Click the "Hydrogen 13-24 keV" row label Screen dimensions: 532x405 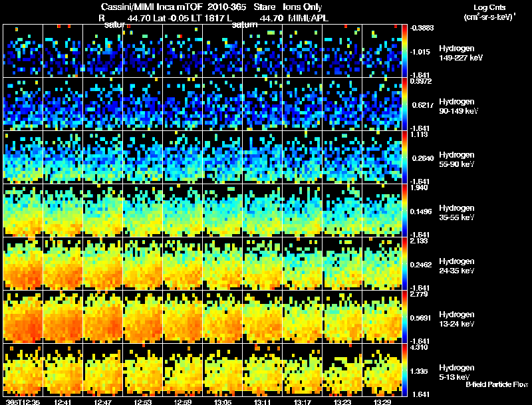[457, 319]
